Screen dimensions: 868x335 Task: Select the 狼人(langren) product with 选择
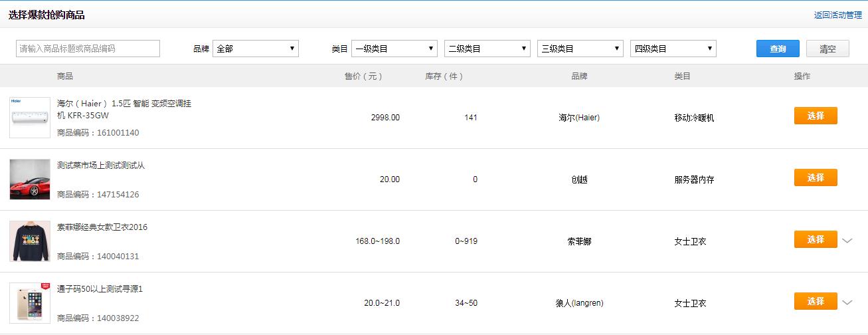[816, 301]
